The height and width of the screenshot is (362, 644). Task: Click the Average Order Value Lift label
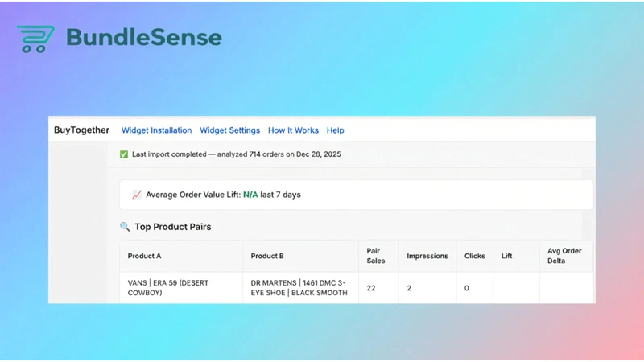(x=193, y=195)
